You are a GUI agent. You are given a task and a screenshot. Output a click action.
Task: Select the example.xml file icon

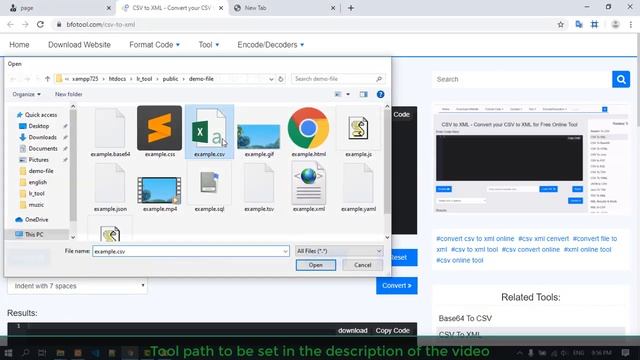click(309, 183)
